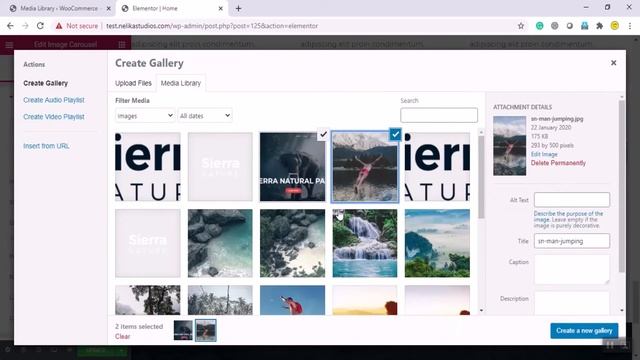
Task: Open browser extensions puzzle icon
Action: 599,26
